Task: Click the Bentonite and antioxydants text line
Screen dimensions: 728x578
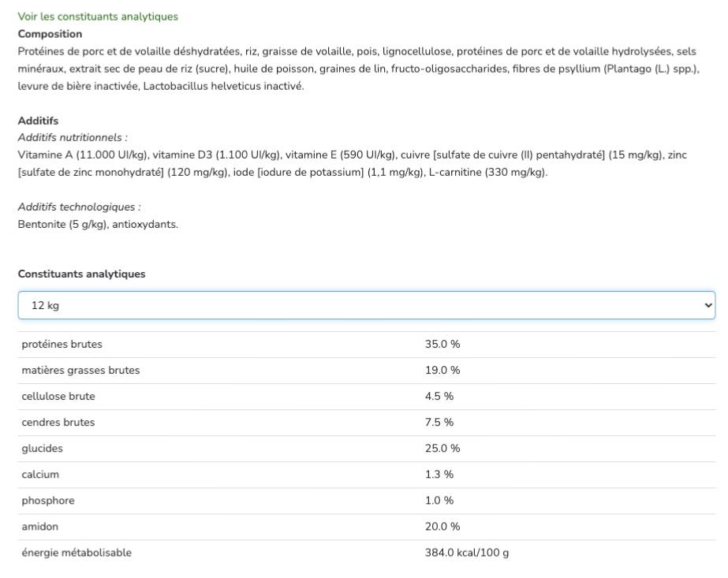Action: point(98,224)
